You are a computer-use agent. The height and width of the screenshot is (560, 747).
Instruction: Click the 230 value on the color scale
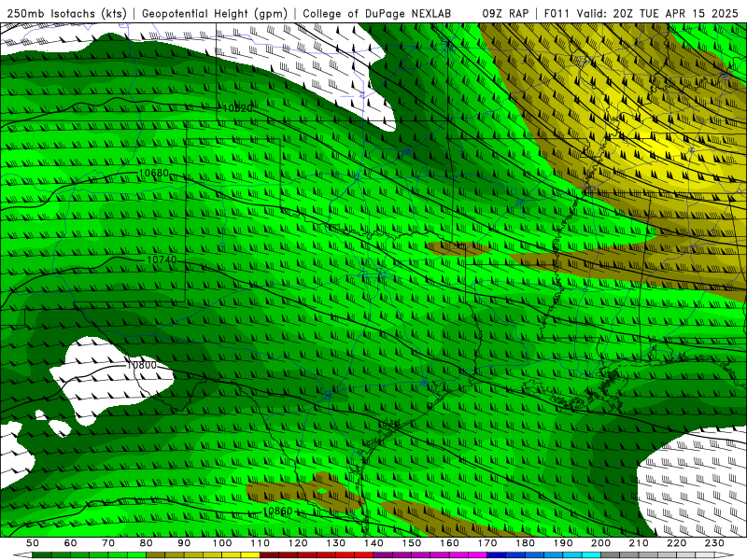(715, 543)
